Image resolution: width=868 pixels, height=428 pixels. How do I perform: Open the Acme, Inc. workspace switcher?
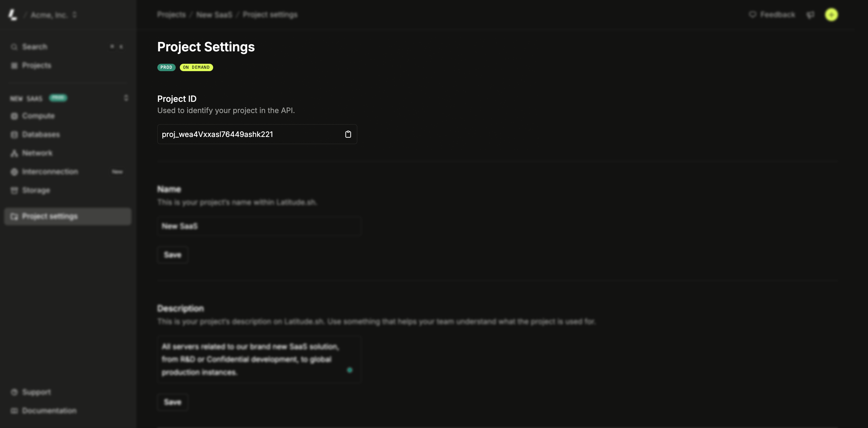pos(74,15)
